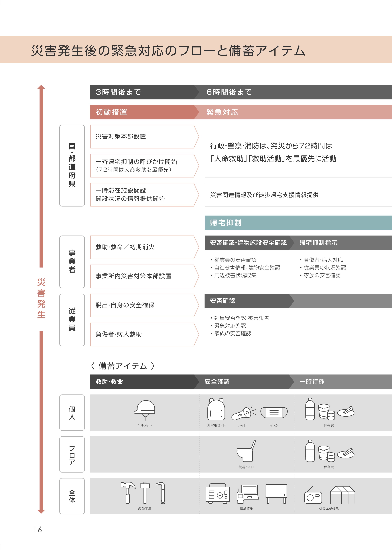Click the フロア row label box
Screen dimensions: 392x550
(72, 454)
